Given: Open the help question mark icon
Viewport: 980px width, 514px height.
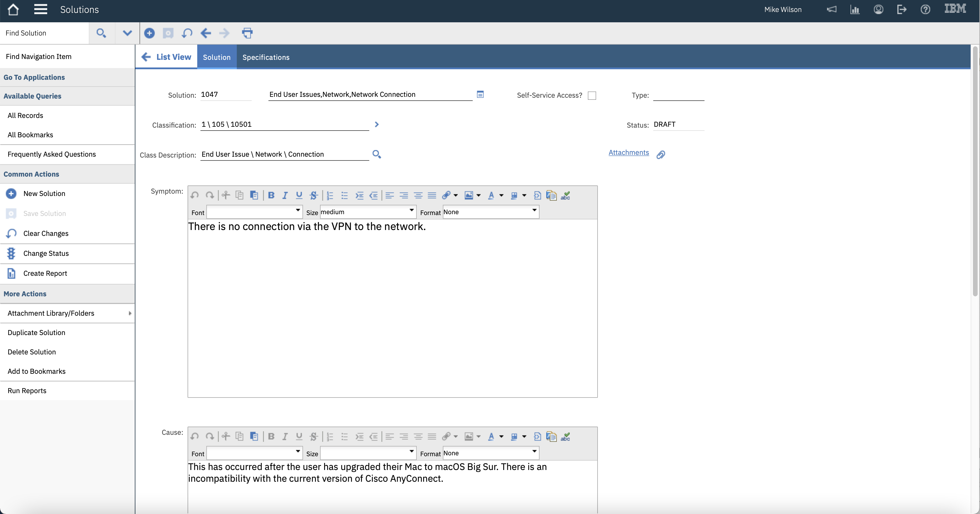Looking at the screenshot, I should coord(925,9).
